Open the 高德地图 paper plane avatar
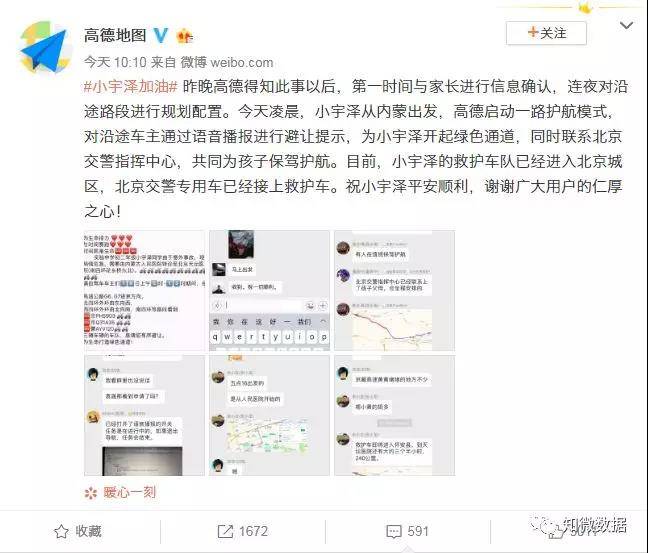Image resolution: width=648 pixels, height=553 pixels. [45, 49]
